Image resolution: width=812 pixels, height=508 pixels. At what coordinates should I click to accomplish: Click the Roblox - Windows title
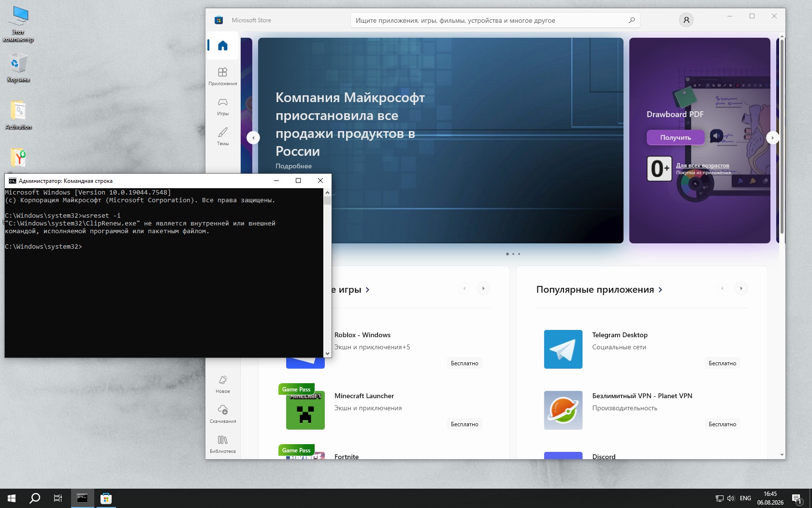(x=362, y=335)
